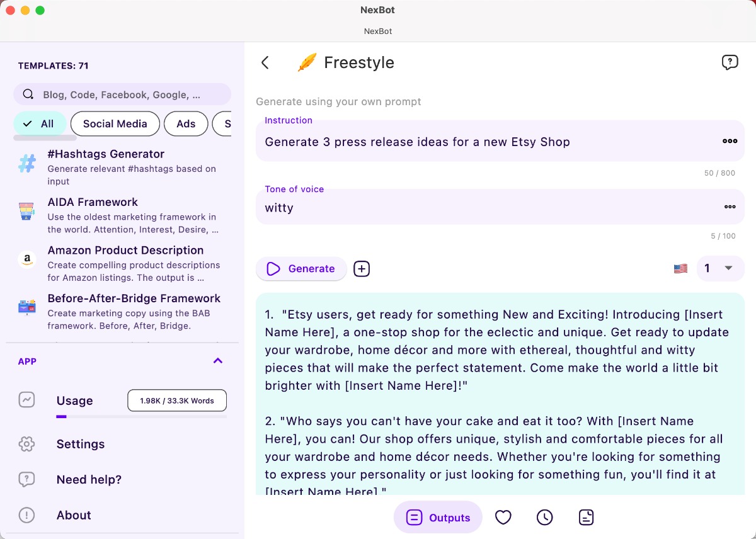Open the favorites heart icon
This screenshot has width=756, height=539.
(x=503, y=518)
